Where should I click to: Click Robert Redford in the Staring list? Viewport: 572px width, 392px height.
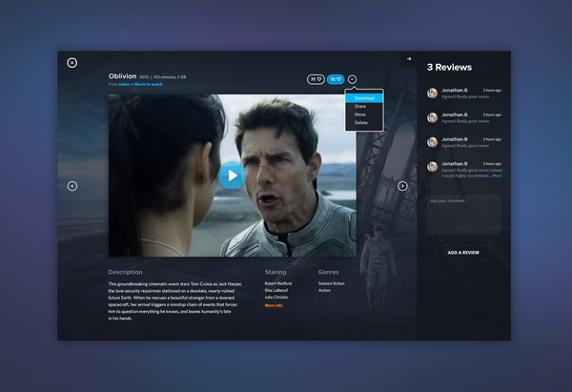278,283
